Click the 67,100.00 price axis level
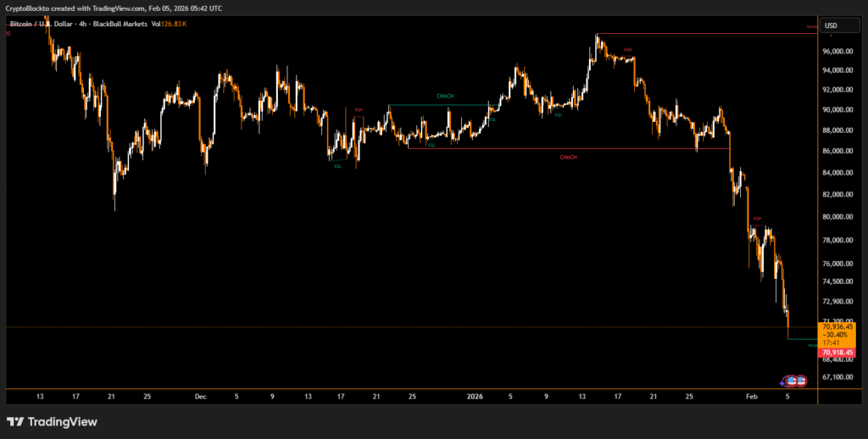Image resolution: width=868 pixels, height=439 pixels. pyautogui.click(x=837, y=377)
